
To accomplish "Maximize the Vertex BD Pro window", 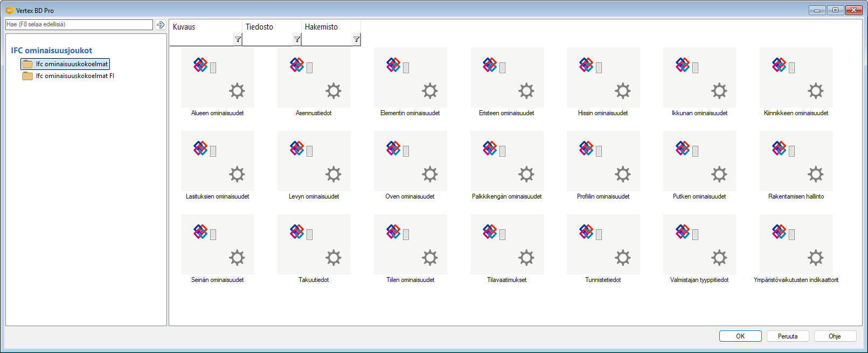I will point(836,10).
